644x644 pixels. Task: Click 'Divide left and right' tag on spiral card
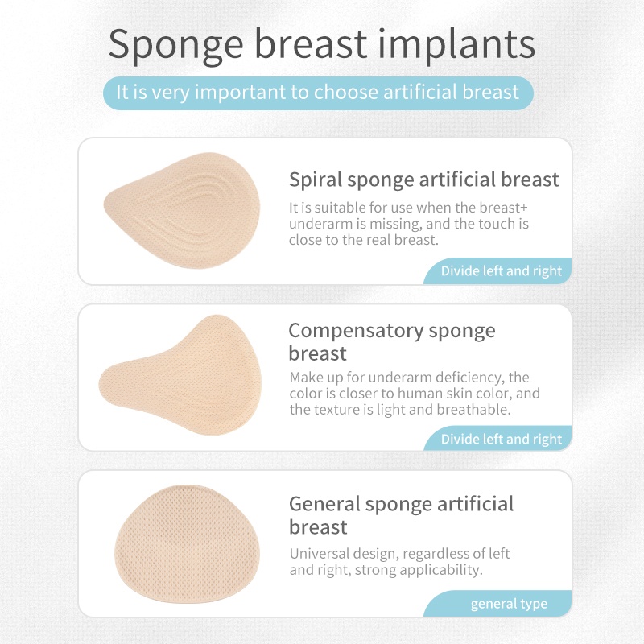point(501,271)
